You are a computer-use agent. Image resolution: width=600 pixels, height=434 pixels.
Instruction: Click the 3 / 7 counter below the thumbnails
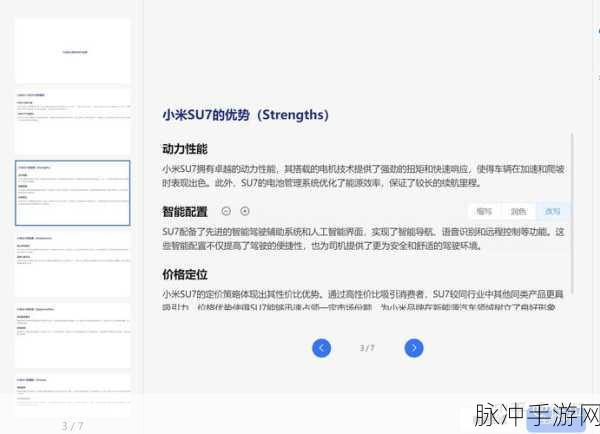[72, 426]
